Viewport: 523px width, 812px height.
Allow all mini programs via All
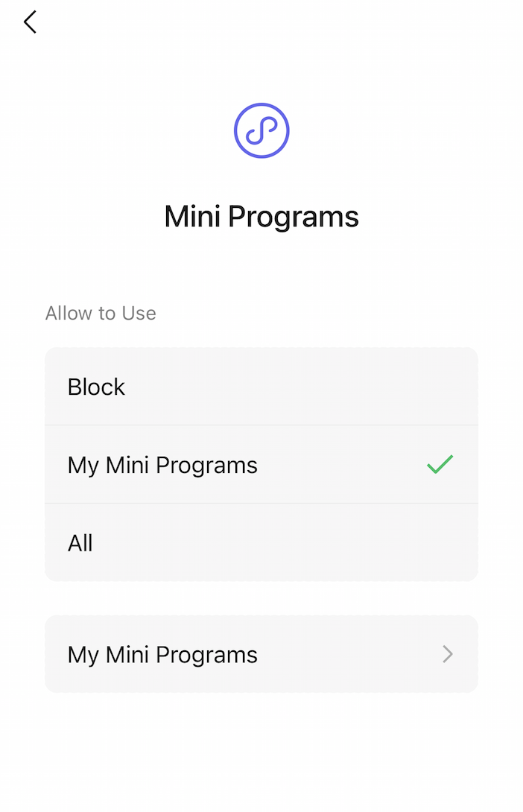click(x=261, y=542)
